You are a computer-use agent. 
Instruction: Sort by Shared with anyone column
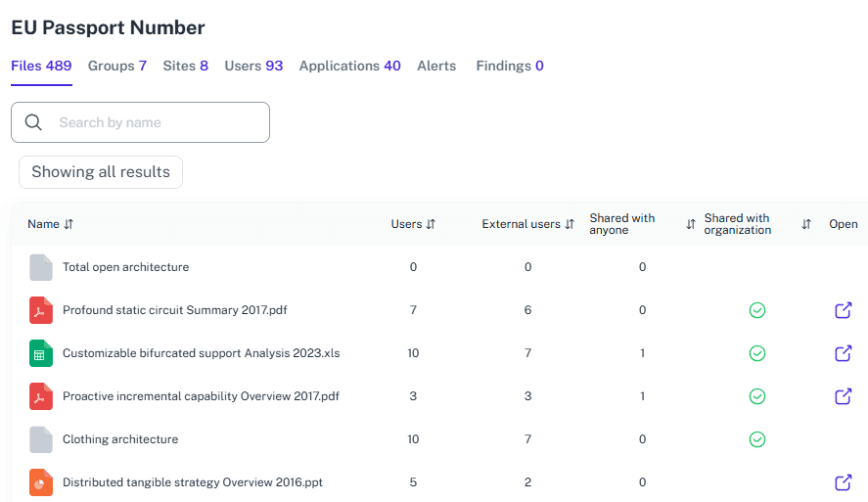690,224
